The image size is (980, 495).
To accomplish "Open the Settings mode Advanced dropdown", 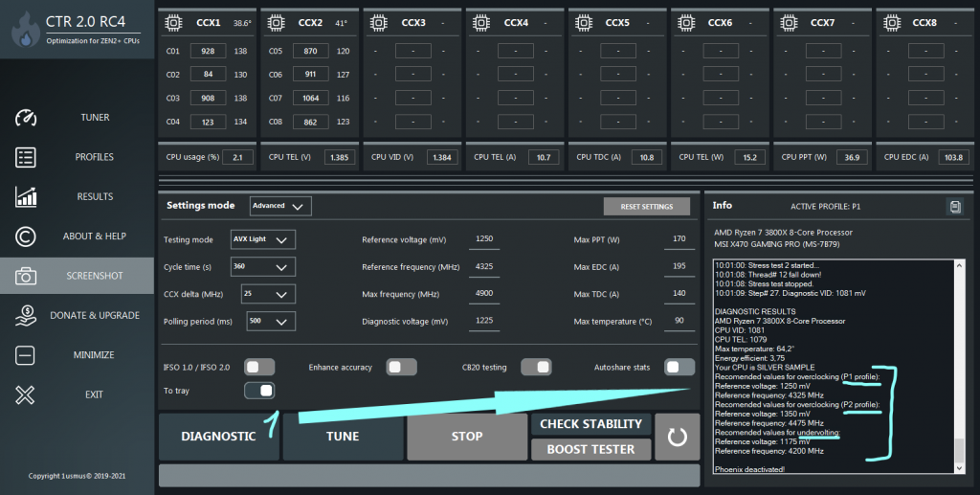I will (280, 206).
